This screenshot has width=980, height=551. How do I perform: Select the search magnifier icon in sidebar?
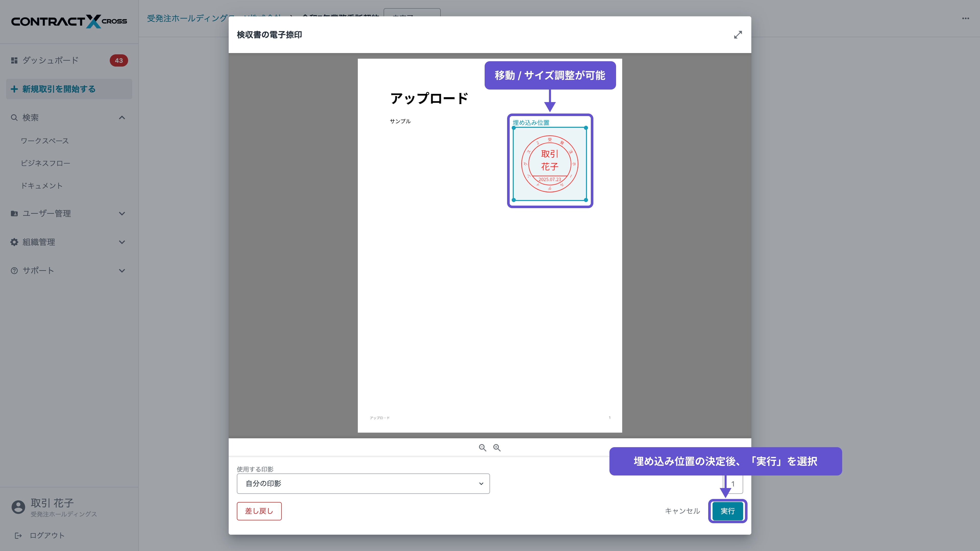tap(14, 118)
